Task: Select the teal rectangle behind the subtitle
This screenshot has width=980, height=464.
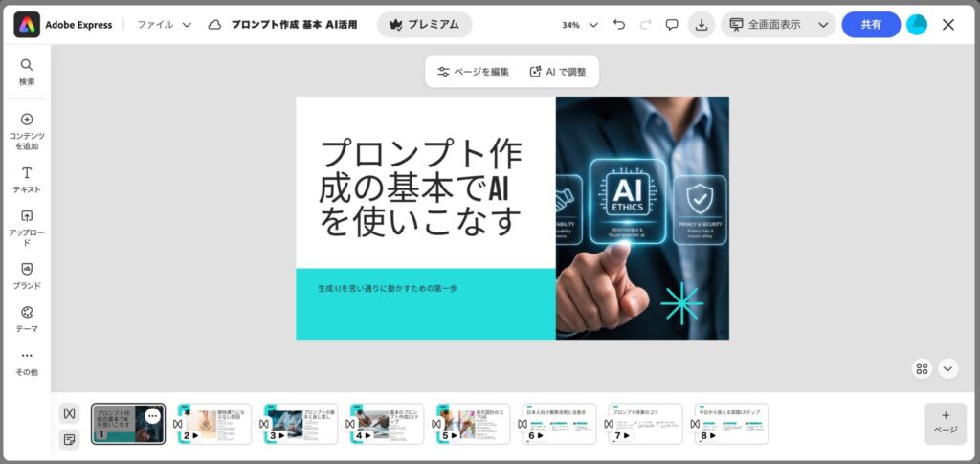Action: pyautogui.click(x=426, y=304)
